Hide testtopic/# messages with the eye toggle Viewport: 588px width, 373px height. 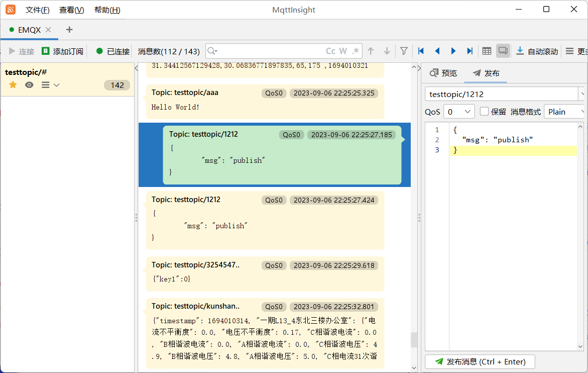pos(29,85)
